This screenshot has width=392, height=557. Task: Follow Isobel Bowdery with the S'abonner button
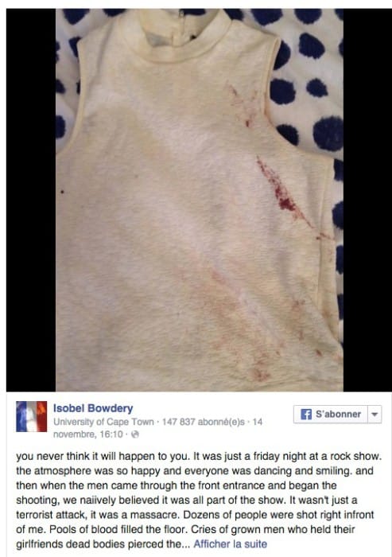click(x=331, y=415)
